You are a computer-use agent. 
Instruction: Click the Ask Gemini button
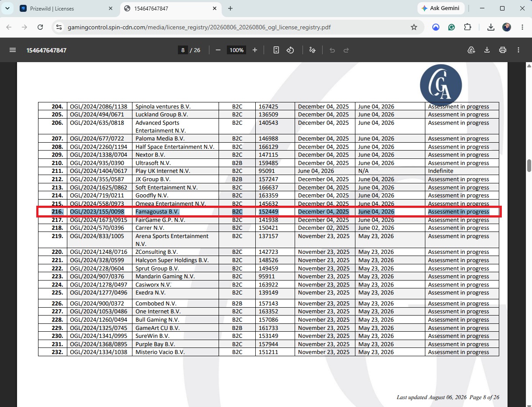(441, 8)
